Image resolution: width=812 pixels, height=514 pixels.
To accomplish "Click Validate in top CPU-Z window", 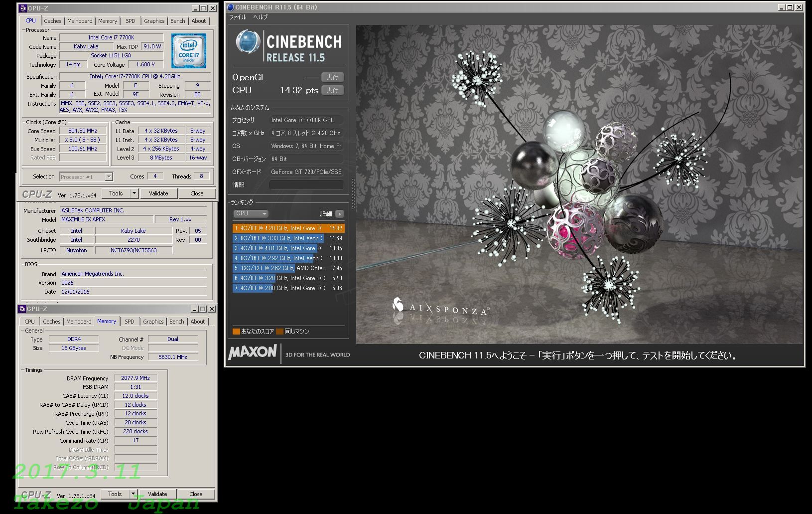I will pyautogui.click(x=158, y=193).
